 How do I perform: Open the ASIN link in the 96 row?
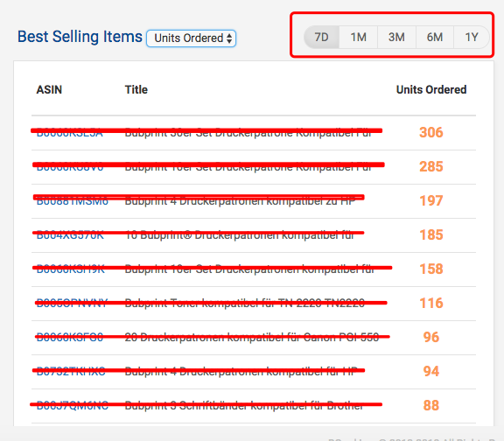pyautogui.click(x=70, y=337)
